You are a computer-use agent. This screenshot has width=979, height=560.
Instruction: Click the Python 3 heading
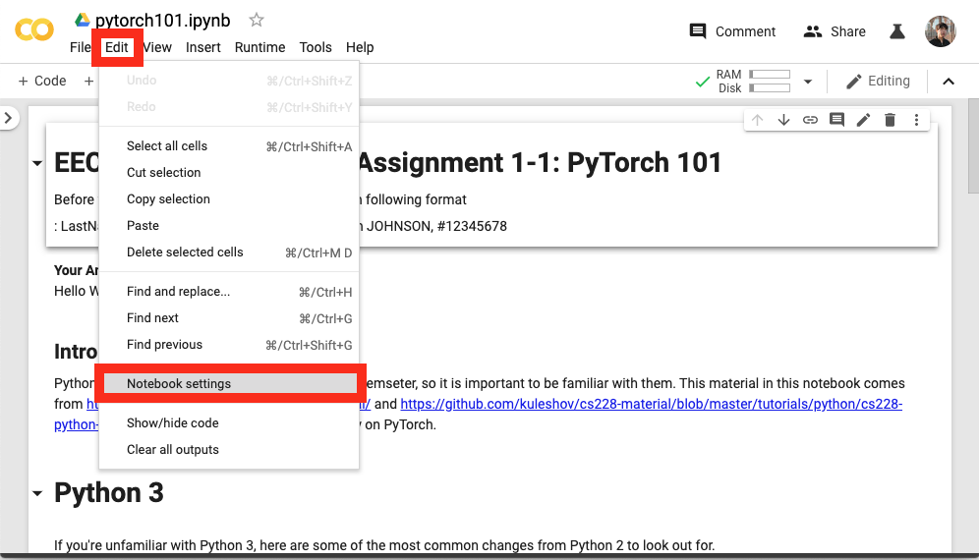pyautogui.click(x=109, y=493)
